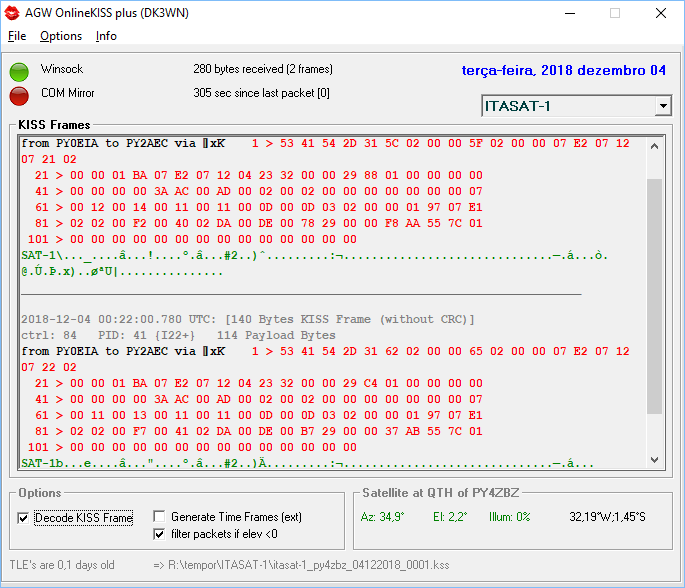Click the 'Satellite at QTH of PY4ZBZ' group label
Viewport: 685px width, 588px height.
(x=441, y=493)
